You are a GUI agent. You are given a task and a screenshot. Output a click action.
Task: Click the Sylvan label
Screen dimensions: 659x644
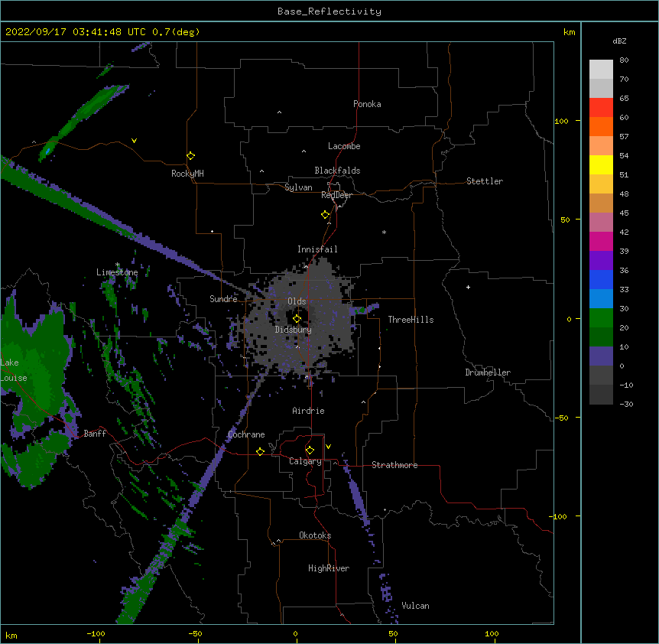pos(298,187)
